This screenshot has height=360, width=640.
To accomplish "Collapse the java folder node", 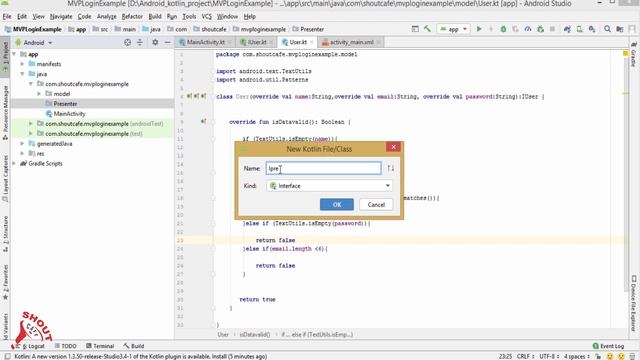I will (x=22, y=74).
